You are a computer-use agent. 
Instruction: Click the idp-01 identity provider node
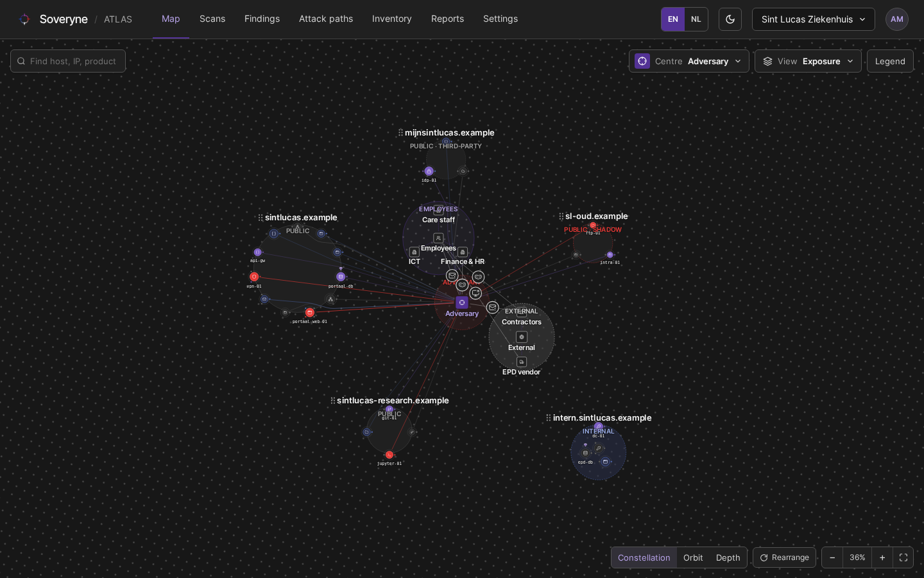pyautogui.click(x=429, y=171)
